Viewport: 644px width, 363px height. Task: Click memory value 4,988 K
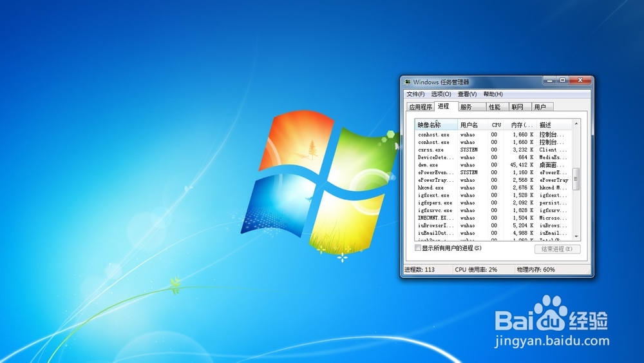pos(523,233)
